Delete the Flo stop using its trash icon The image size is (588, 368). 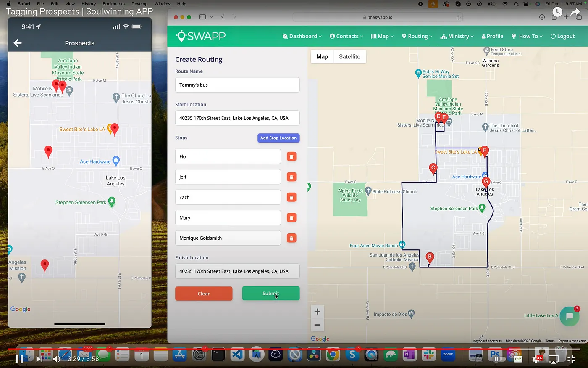point(291,156)
